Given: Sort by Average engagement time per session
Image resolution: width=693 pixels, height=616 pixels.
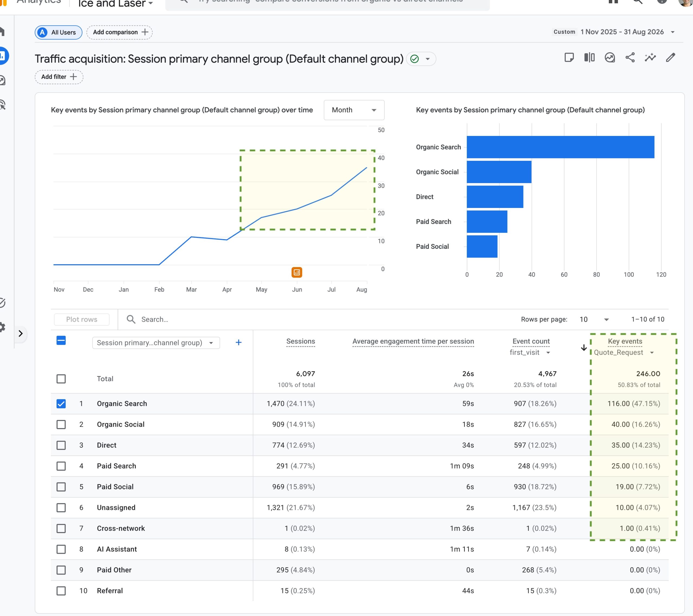Looking at the screenshot, I should (x=413, y=341).
